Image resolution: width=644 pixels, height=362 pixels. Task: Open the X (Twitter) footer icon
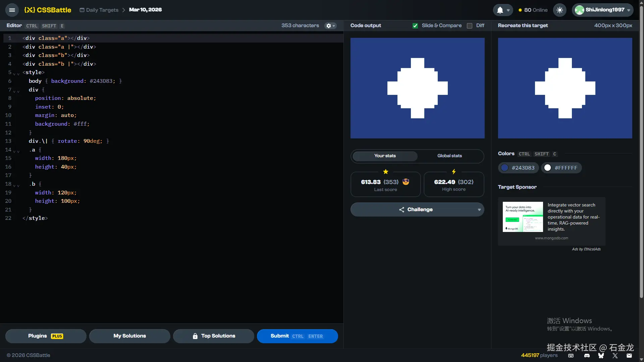click(615, 356)
